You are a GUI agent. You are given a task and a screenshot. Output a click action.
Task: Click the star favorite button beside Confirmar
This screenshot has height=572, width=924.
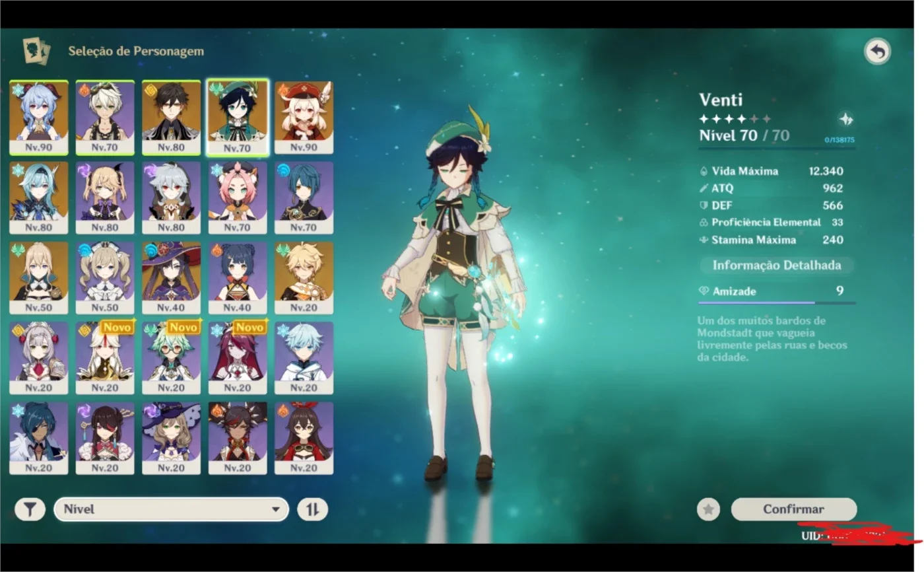click(x=709, y=509)
